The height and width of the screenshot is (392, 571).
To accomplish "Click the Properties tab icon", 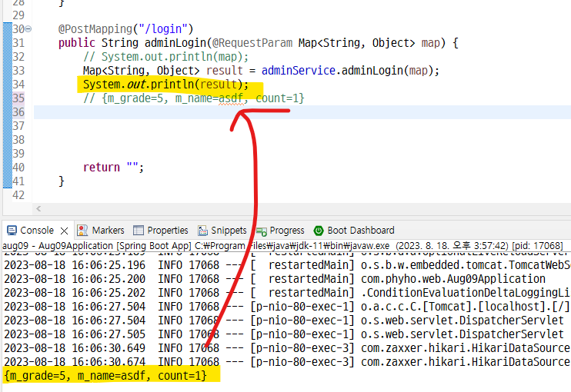I will coord(139,230).
